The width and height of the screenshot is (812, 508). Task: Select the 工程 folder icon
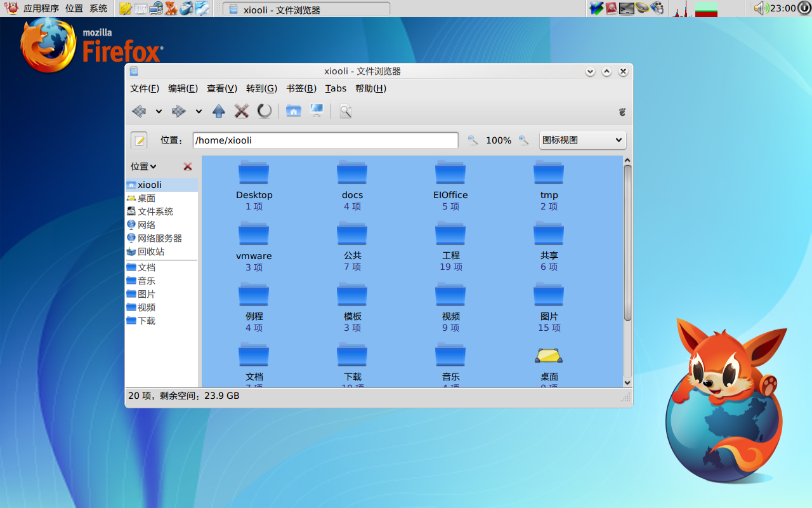tap(450, 233)
